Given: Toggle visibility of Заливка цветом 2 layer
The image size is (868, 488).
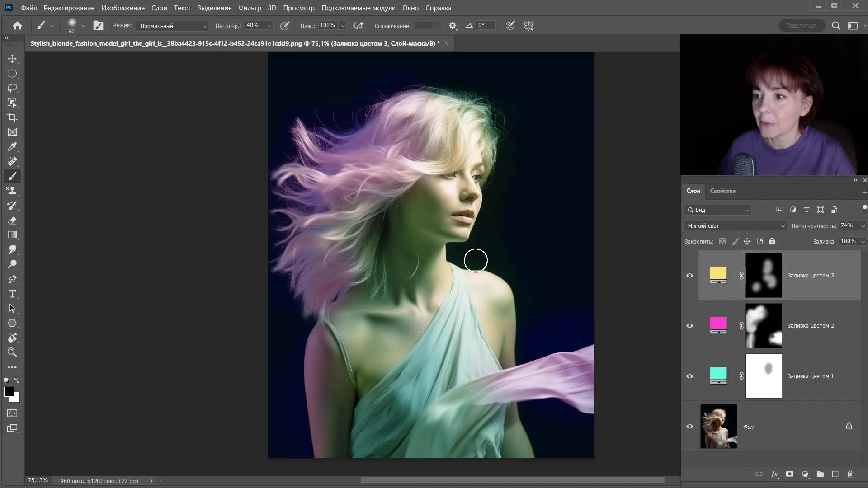Looking at the screenshot, I should [x=689, y=326].
